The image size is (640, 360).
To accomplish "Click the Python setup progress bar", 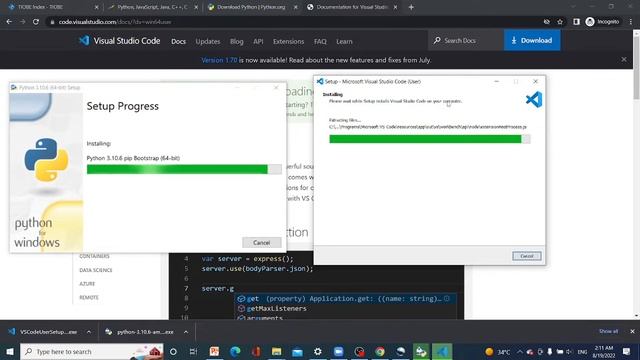I will 184,169.
